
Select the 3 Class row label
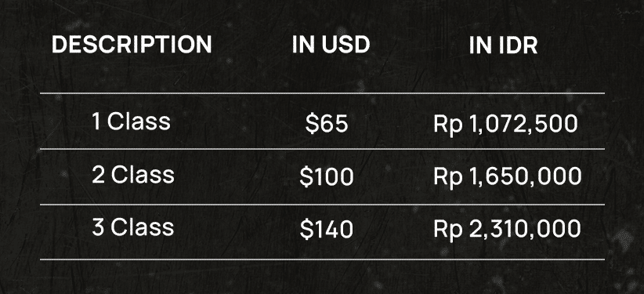(x=133, y=227)
